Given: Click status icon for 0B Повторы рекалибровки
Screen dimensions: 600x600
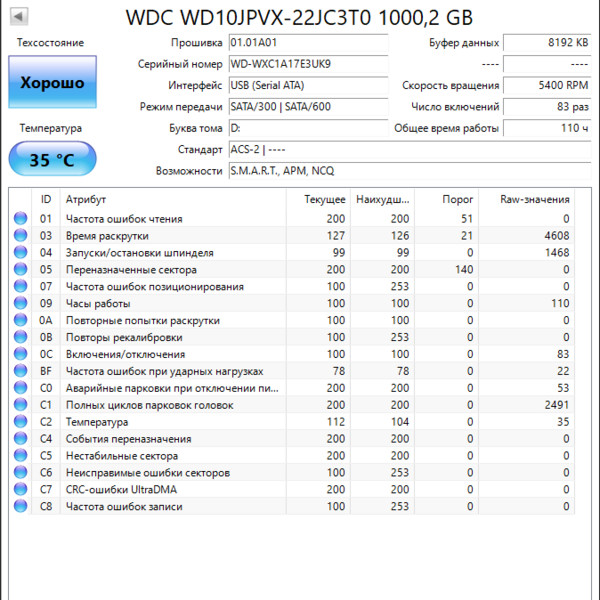Looking at the screenshot, I should [x=20, y=337].
